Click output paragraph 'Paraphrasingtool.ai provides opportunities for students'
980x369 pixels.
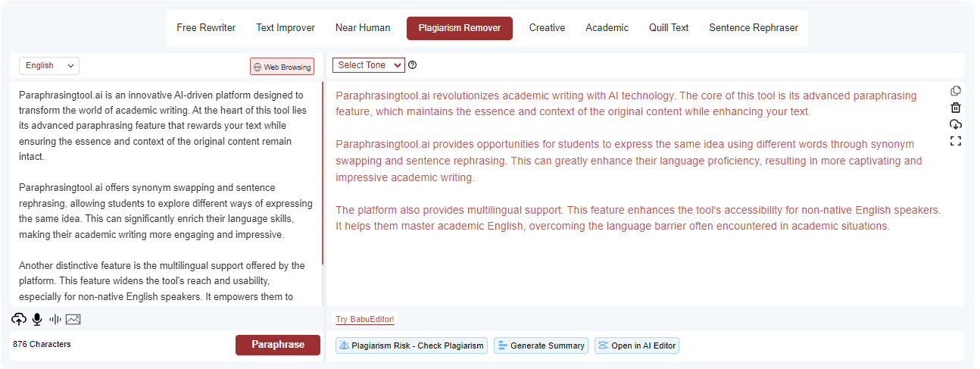tap(629, 161)
